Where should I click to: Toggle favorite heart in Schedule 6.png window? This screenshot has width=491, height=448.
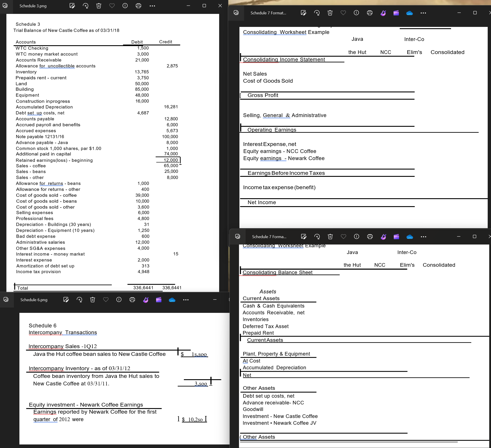click(x=106, y=300)
